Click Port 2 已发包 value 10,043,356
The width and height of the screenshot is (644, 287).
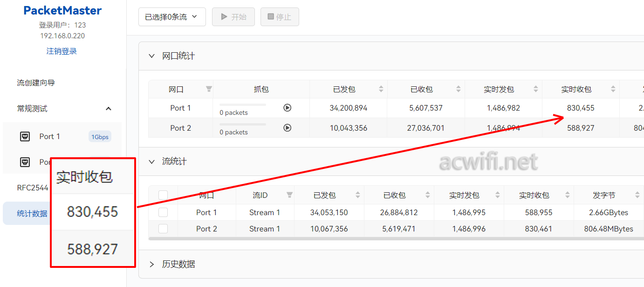[x=349, y=128]
